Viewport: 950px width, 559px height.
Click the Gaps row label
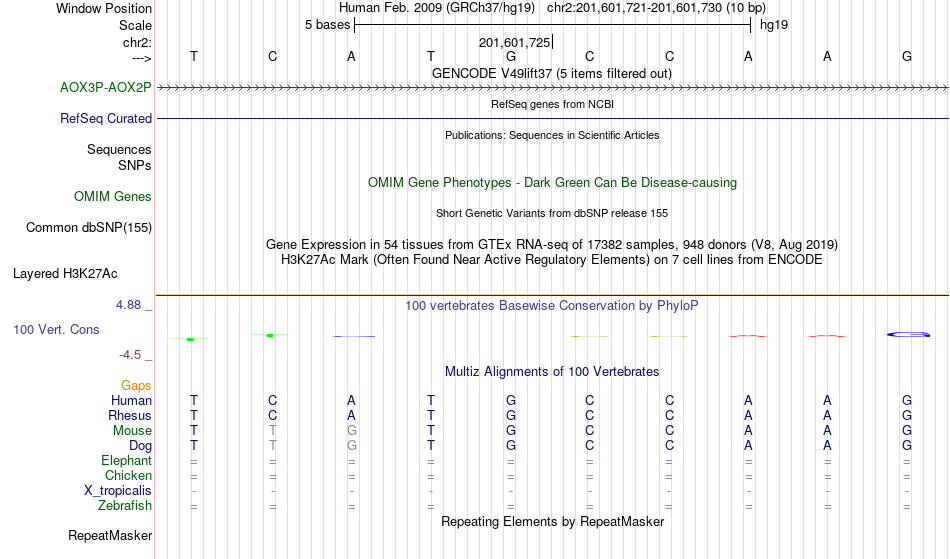[x=136, y=385]
